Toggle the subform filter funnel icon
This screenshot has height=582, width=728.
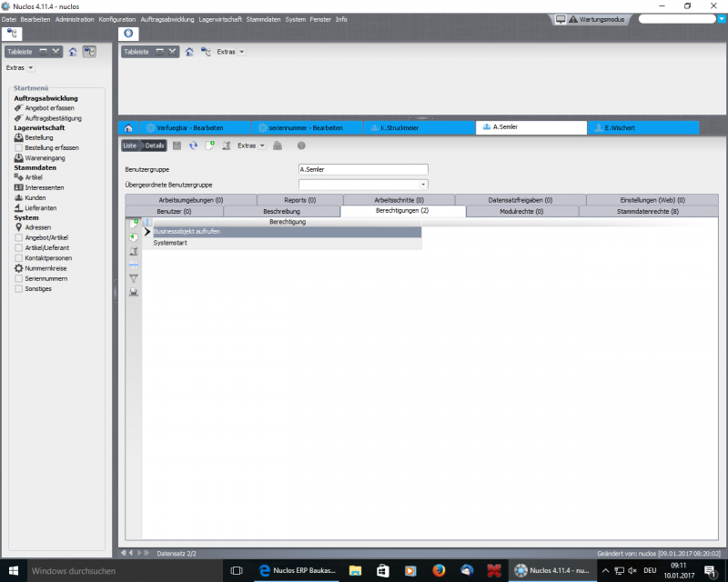pos(134,278)
